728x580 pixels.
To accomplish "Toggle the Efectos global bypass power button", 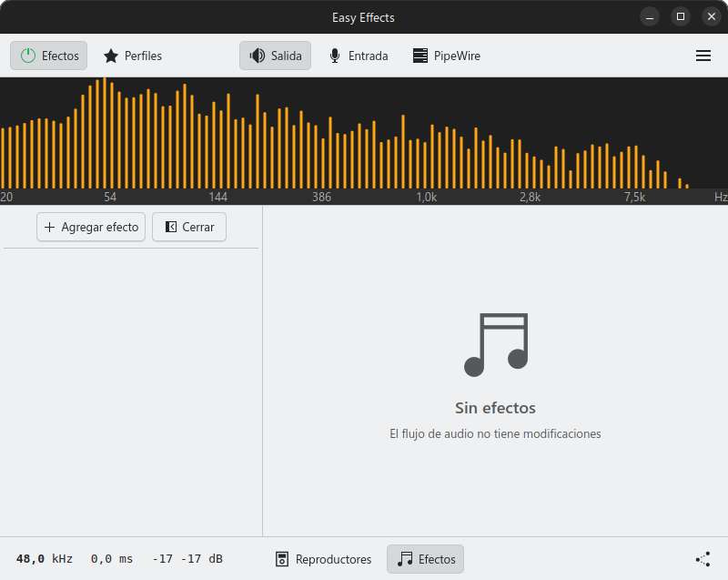I will [x=49, y=56].
